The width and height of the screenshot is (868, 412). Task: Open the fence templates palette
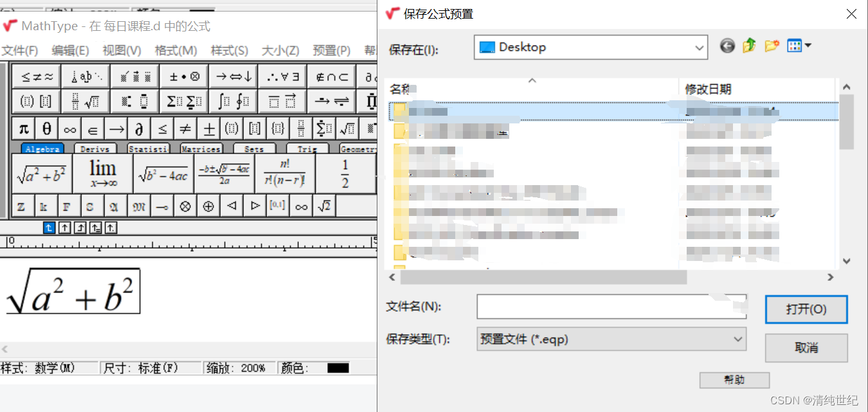[37, 101]
